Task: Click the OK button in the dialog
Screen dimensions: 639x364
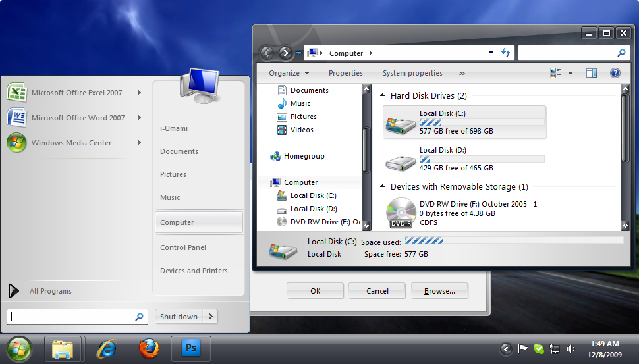Action: coord(315,291)
